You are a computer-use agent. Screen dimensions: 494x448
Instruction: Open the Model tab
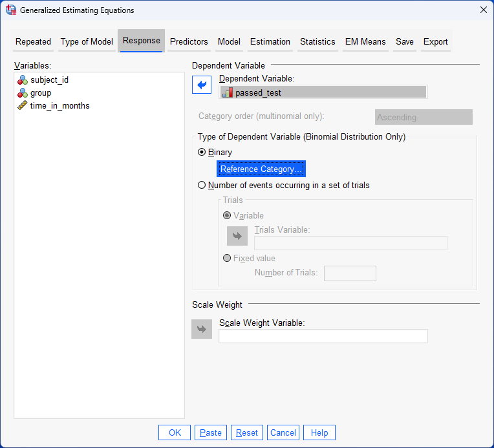pos(229,41)
